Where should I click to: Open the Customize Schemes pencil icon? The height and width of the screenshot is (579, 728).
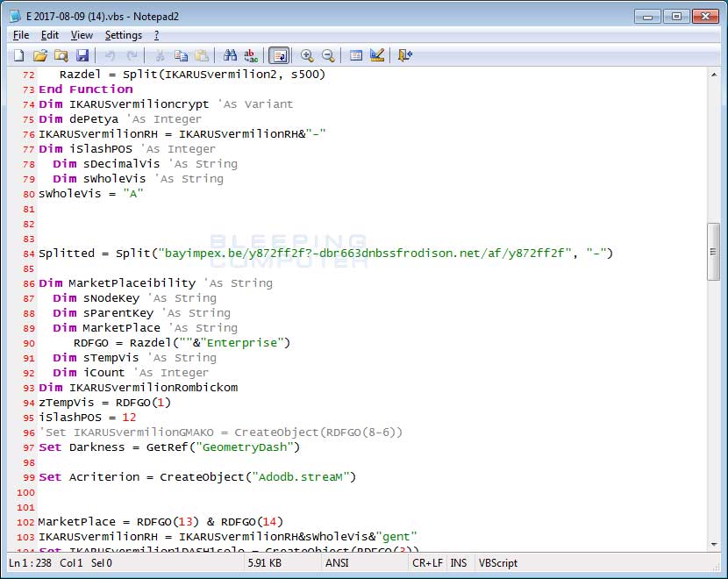pyautogui.click(x=377, y=56)
